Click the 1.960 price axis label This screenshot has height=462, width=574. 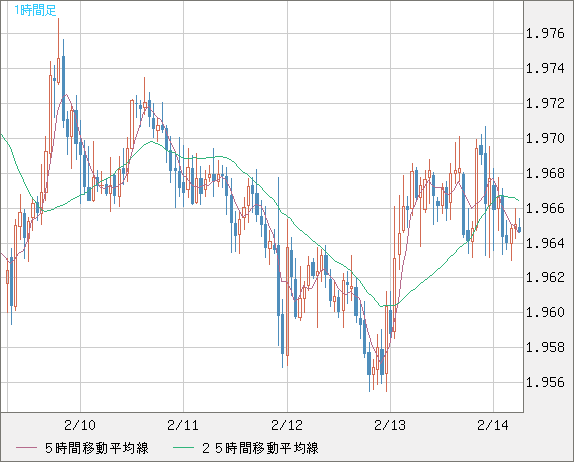[x=545, y=312]
